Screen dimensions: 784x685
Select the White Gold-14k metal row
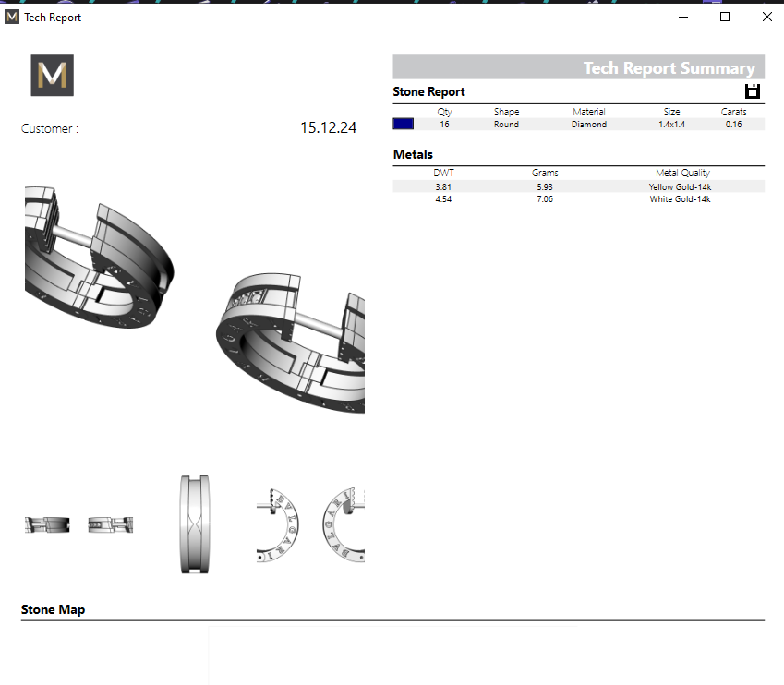[x=578, y=198]
